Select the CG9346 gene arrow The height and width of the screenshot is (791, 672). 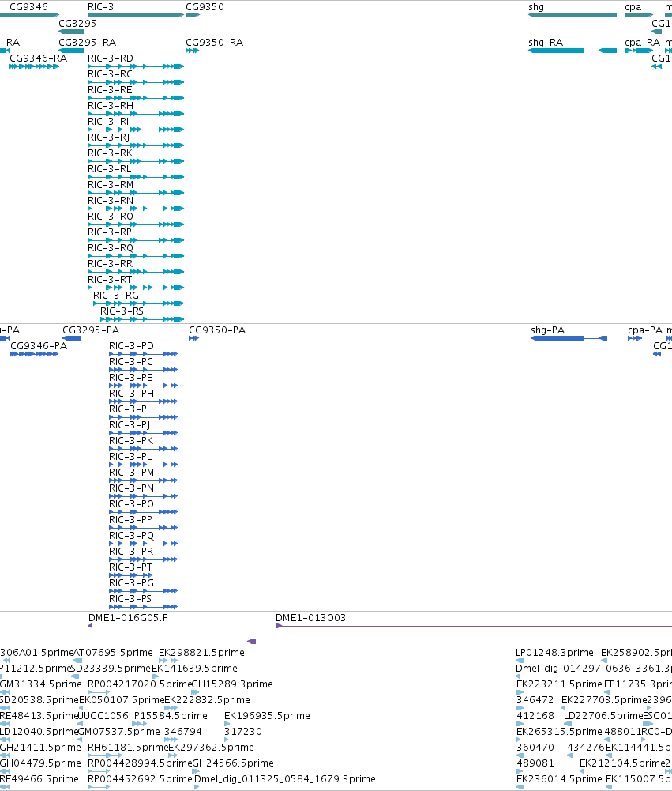(29, 15)
